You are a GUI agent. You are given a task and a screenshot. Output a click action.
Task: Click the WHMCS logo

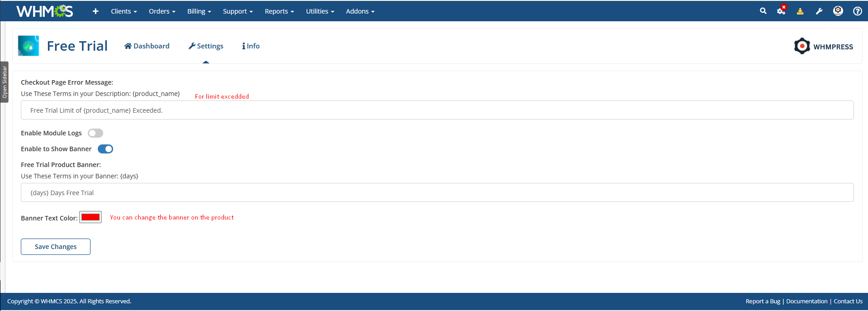click(44, 11)
